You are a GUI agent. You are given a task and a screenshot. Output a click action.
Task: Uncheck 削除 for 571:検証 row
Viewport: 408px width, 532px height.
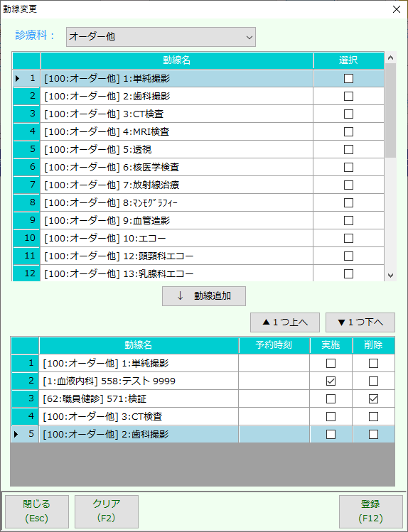point(373,398)
